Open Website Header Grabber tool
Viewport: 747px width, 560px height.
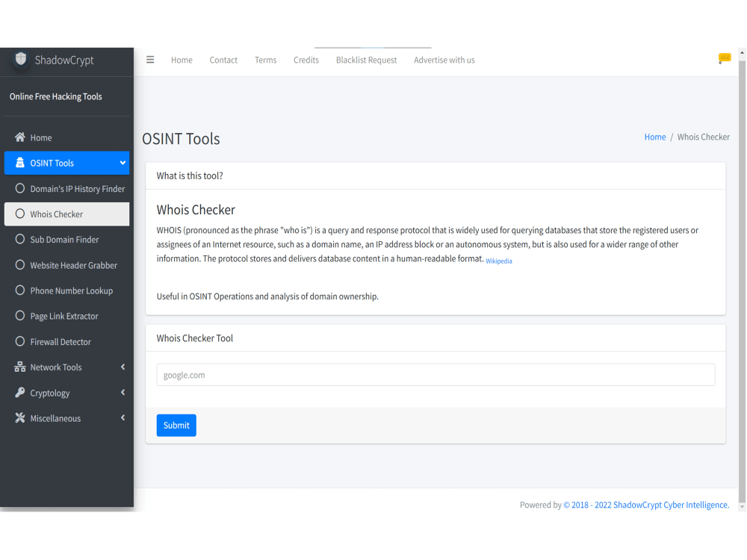click(66, 265)
